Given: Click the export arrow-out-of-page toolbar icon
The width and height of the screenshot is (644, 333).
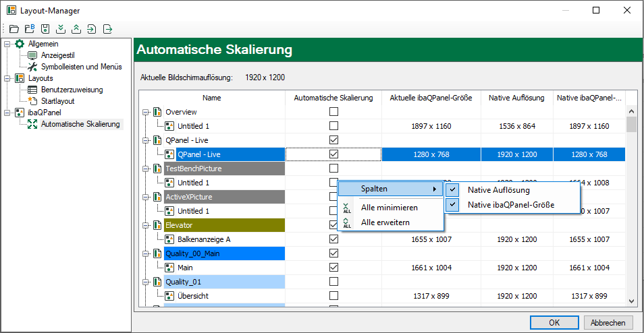Looking at the screenshot, I should [107, 29].
